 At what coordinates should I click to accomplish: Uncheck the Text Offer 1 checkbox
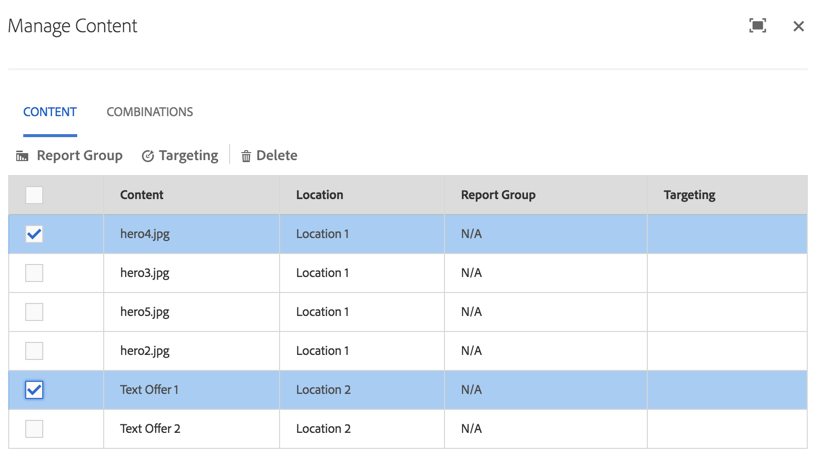coord(34,390)
